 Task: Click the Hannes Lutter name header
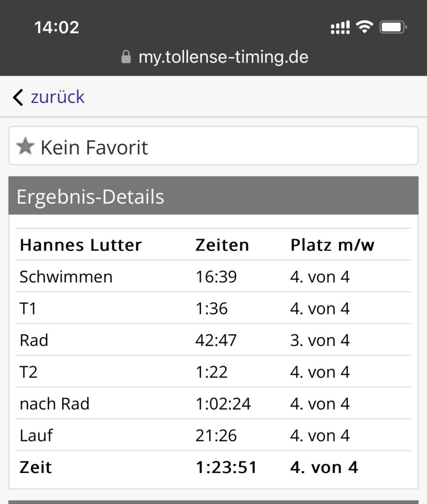(x=81, y=245)
